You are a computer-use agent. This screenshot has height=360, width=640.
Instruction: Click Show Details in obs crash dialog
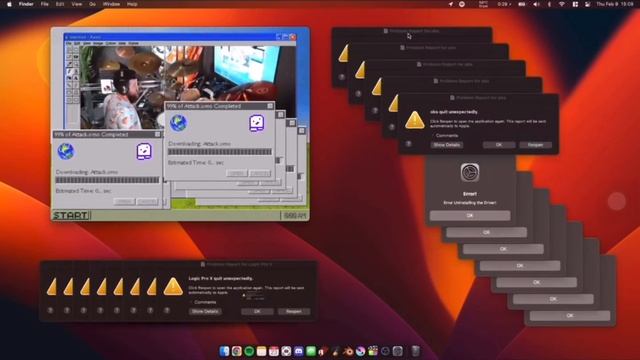click(x=447, y=145)
